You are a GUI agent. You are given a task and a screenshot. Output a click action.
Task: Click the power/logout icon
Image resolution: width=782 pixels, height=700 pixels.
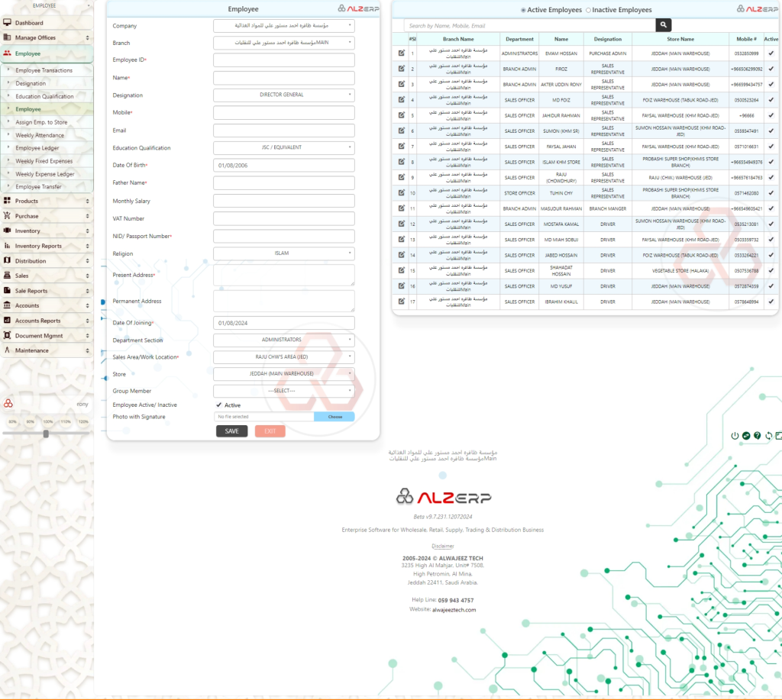pos(735,436)
